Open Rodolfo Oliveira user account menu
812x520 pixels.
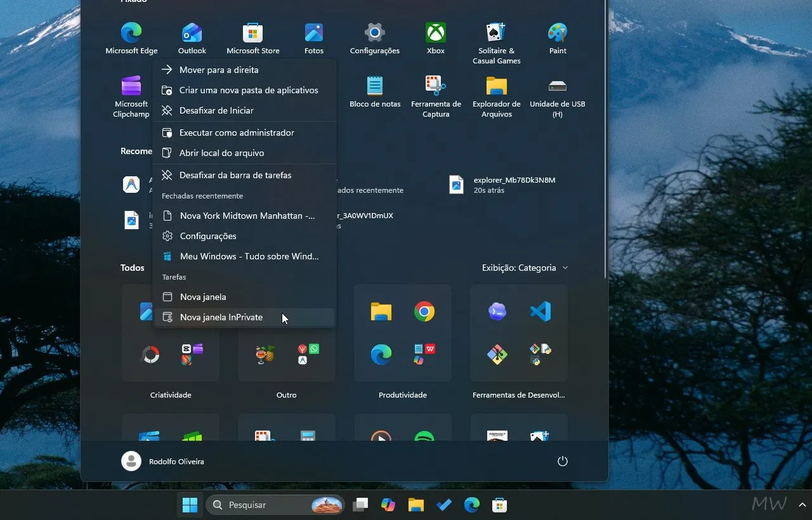click(x=163, y=462)
